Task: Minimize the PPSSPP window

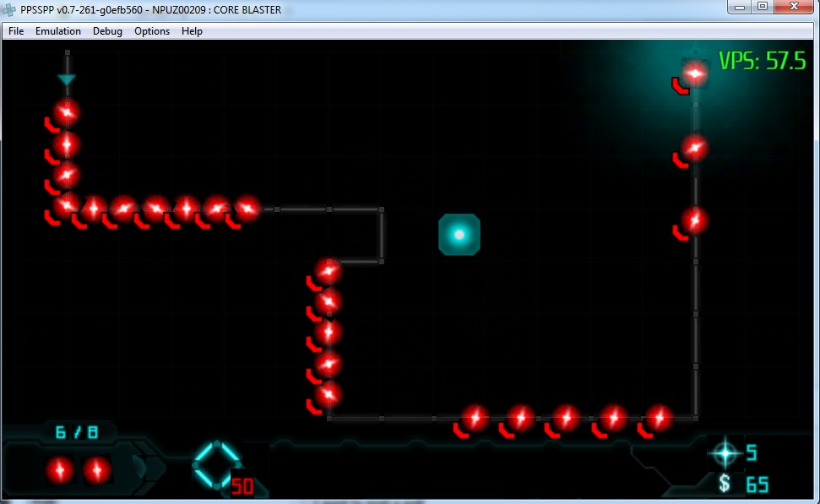Action: point(740,7)
